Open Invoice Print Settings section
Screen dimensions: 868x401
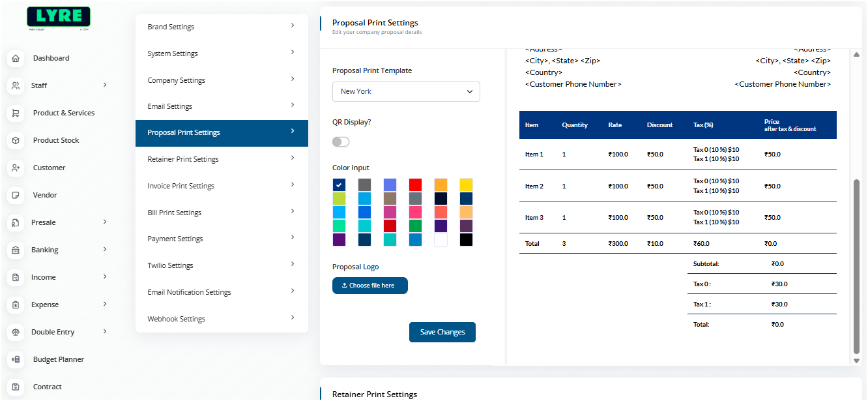222,186
